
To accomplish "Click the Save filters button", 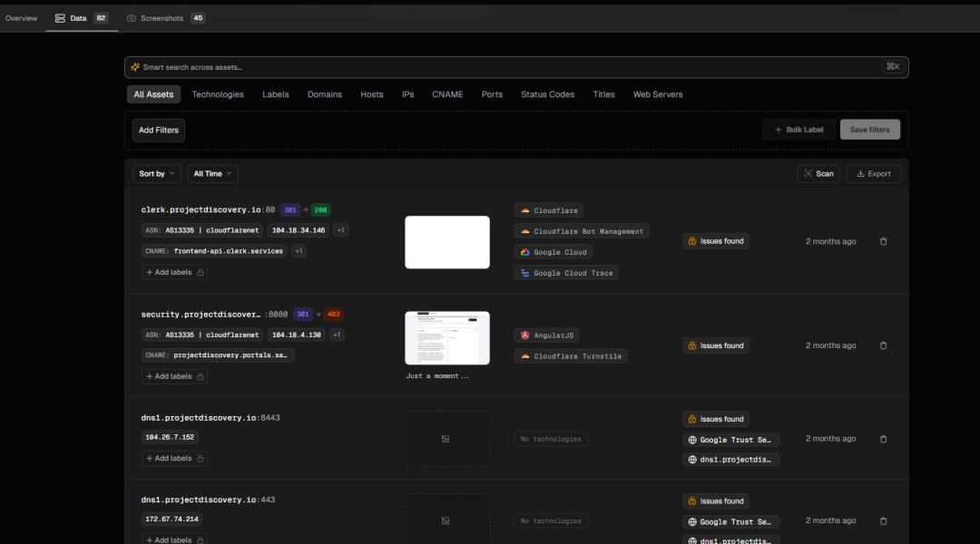I will pyautogui.click(x=869, y=130).
